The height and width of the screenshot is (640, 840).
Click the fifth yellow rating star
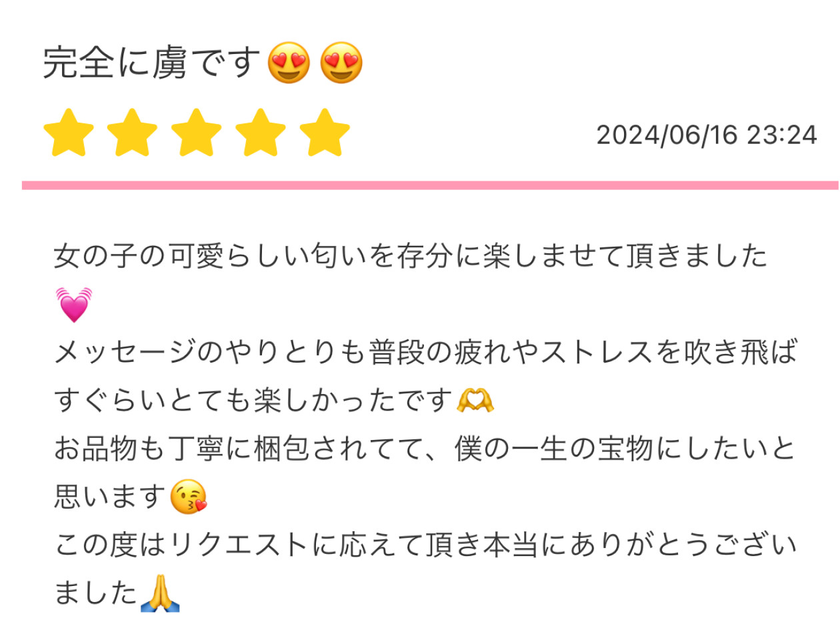[325, 133]
